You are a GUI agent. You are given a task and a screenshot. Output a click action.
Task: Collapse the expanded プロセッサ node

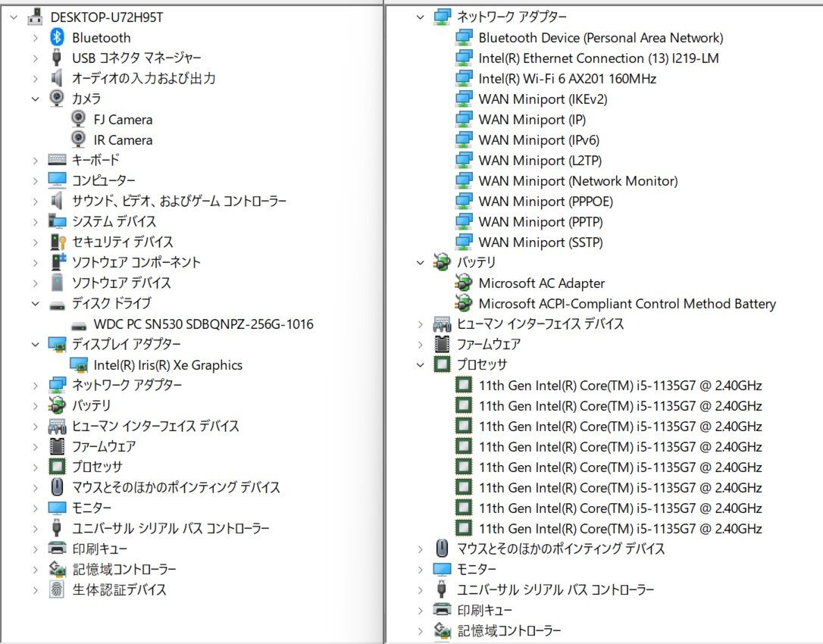click(x=420, y=364)
